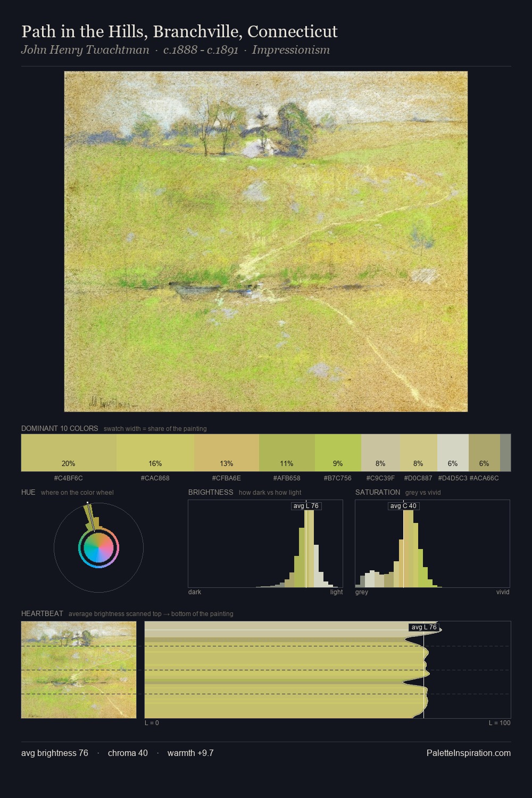
Task: Select the #C9C39F 8% swatch
Action: click(380, 453)
